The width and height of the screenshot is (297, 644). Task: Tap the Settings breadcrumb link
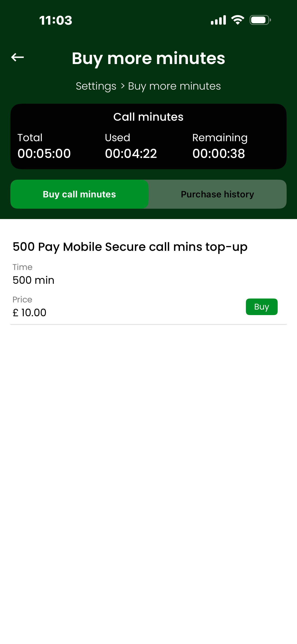click(96, 86)
